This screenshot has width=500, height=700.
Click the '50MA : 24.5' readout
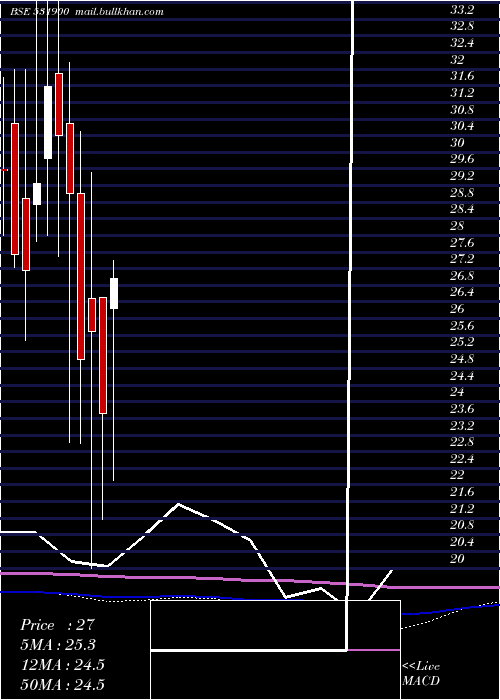click(x=62, y=685)
